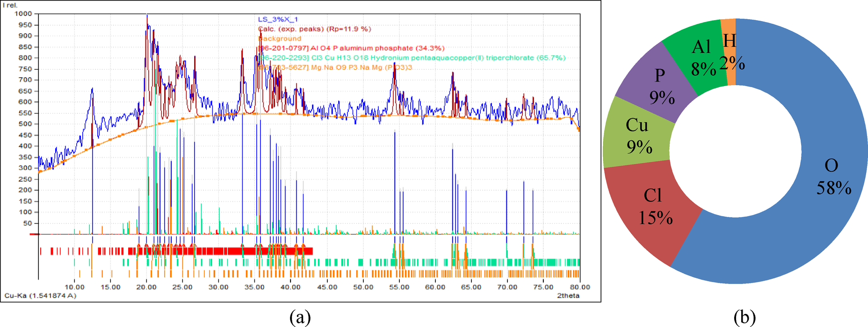Select the purple P 9% donut segment
The image size is (868, 327).
tap(661, 87)
